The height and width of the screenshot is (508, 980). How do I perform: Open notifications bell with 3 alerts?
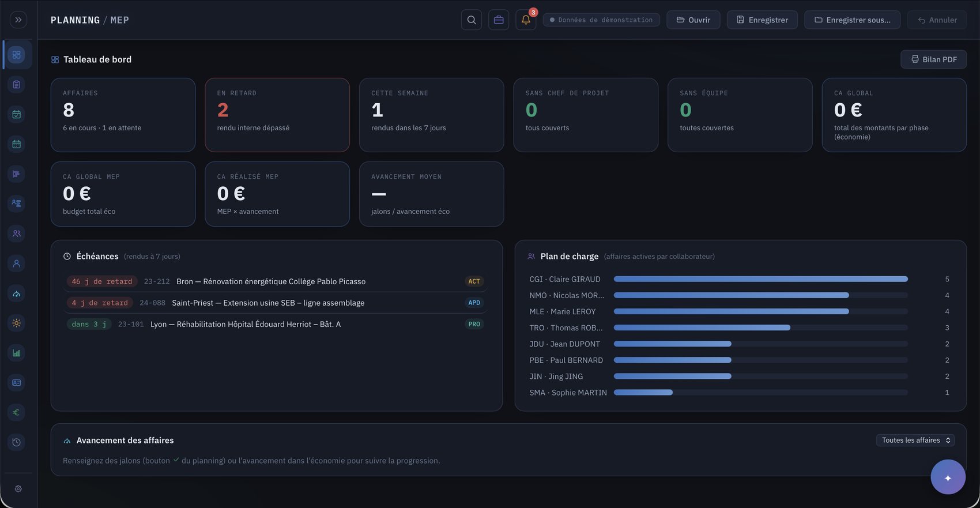coord(526,20)
